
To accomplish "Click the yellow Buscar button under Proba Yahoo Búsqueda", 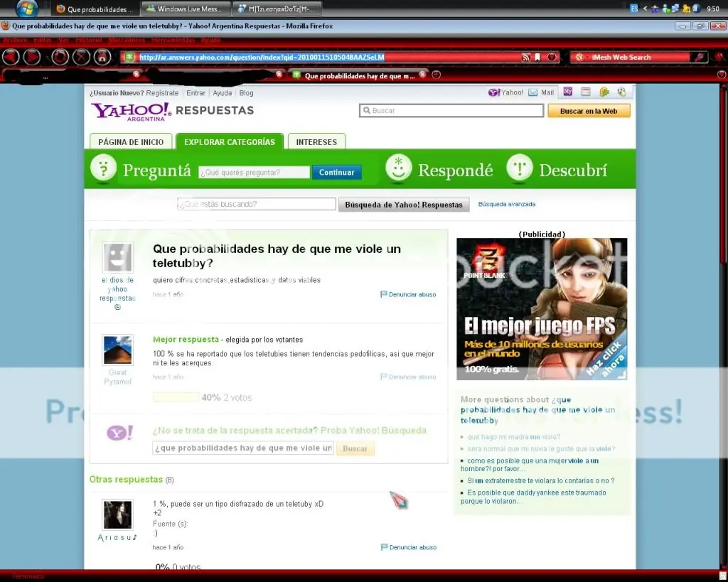I will coord(355,449).
